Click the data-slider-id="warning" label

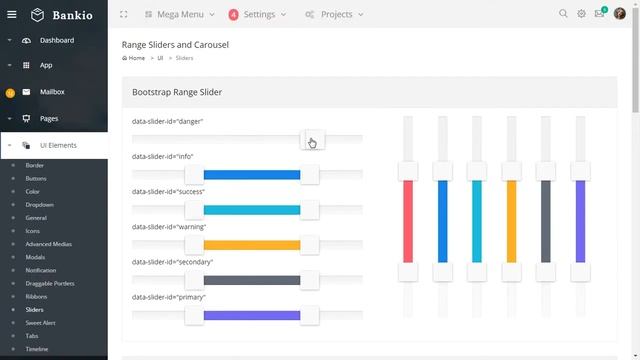pyautogui.click(x=169, y=227)
